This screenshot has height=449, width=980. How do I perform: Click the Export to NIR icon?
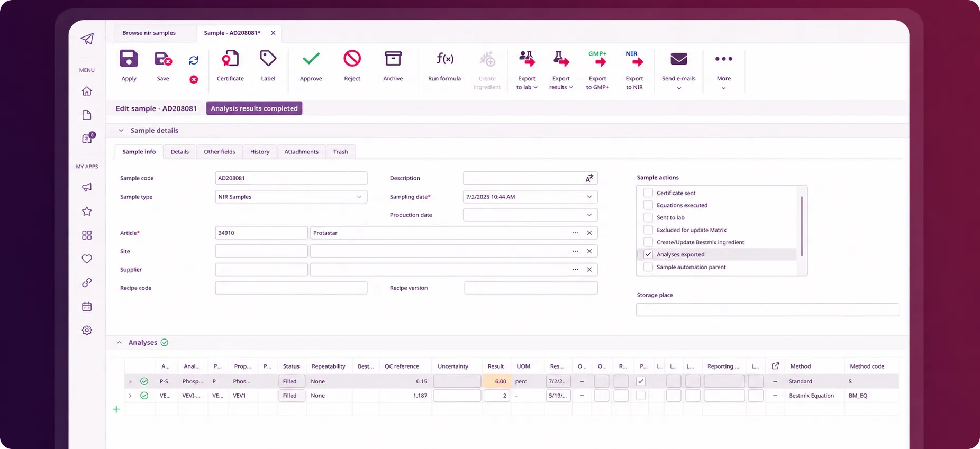(634, 59)
